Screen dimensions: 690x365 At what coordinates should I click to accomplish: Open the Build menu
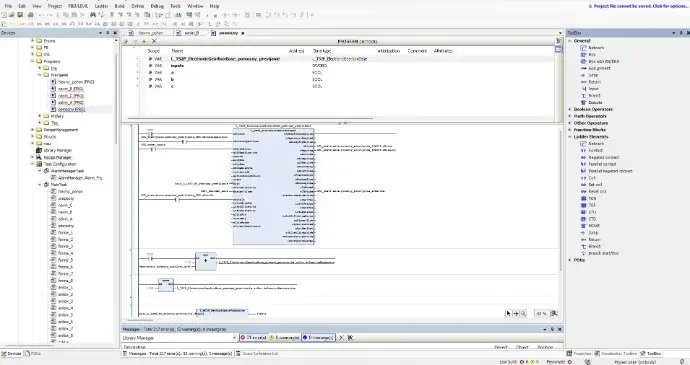point(119,6)
